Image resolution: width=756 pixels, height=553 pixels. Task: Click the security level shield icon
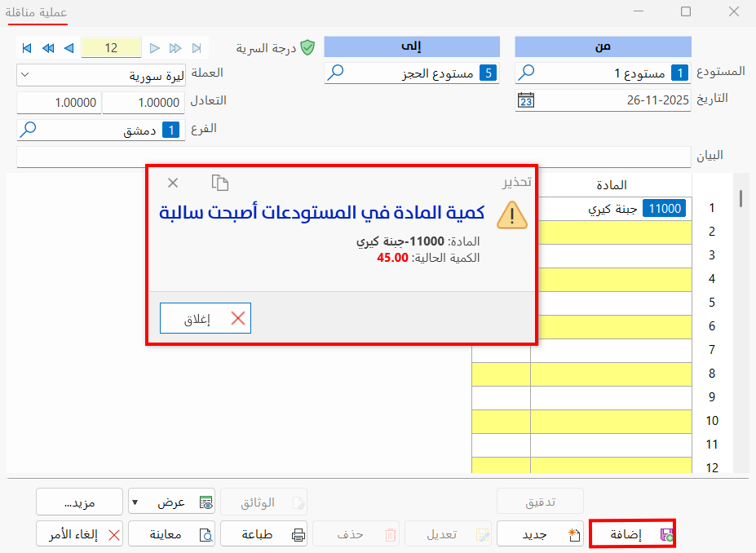click(307, 47)
